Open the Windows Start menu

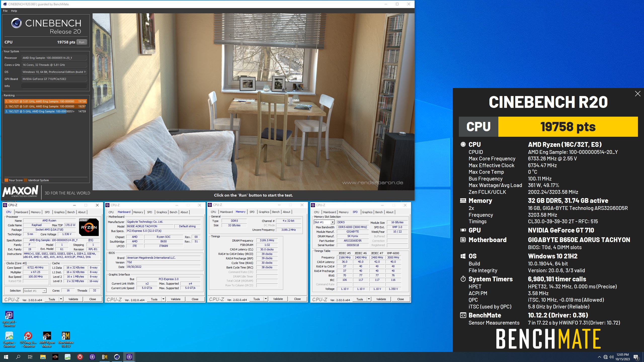pyautogui.click(x=6, y=357)
